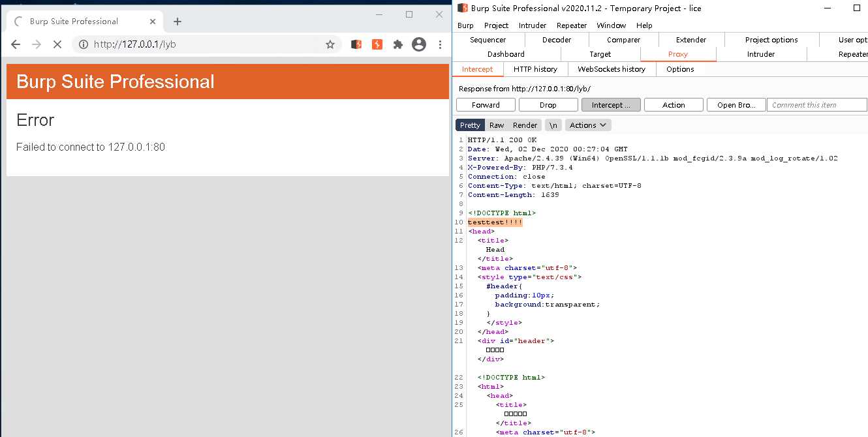Click the highlighted testtest!!!! text
Screen dimensions: 868x437
pos(495,222)
